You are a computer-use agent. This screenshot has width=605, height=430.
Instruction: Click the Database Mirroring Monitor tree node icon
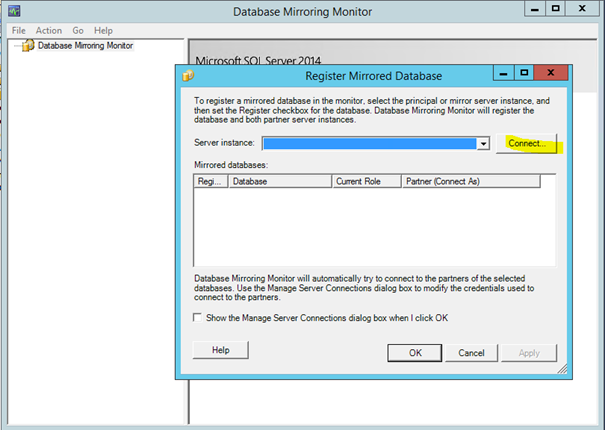[27, 45]
